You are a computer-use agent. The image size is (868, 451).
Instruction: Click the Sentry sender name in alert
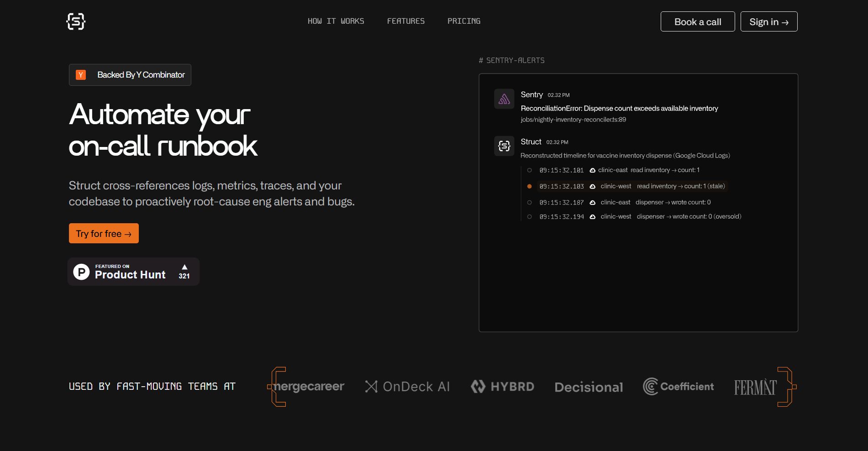(x=531, y=94)
